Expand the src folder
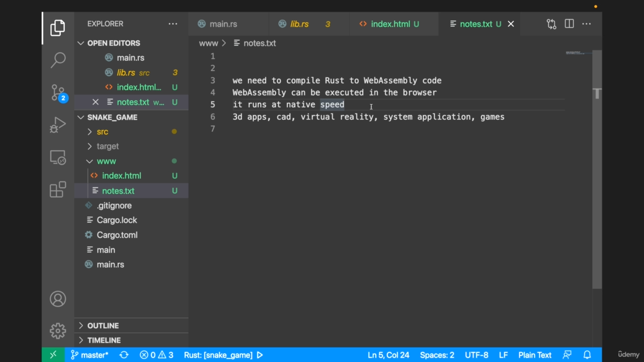Screen dimensions: 644x362 (102, 132)
